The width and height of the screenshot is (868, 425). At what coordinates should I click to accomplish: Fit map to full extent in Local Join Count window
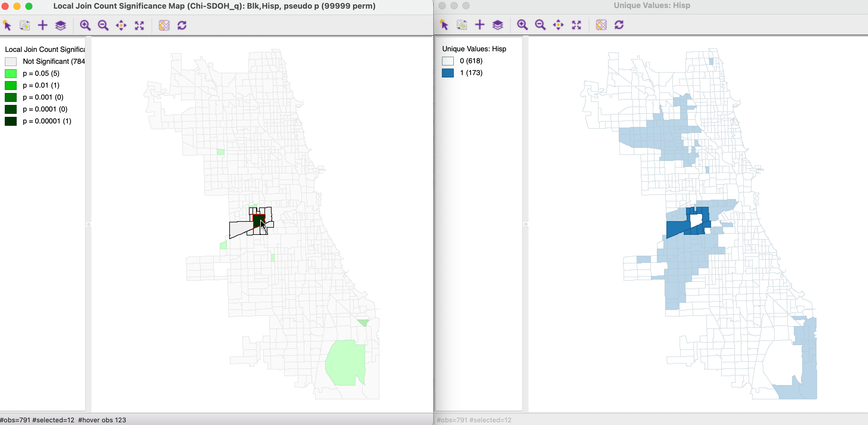[139, 25]
